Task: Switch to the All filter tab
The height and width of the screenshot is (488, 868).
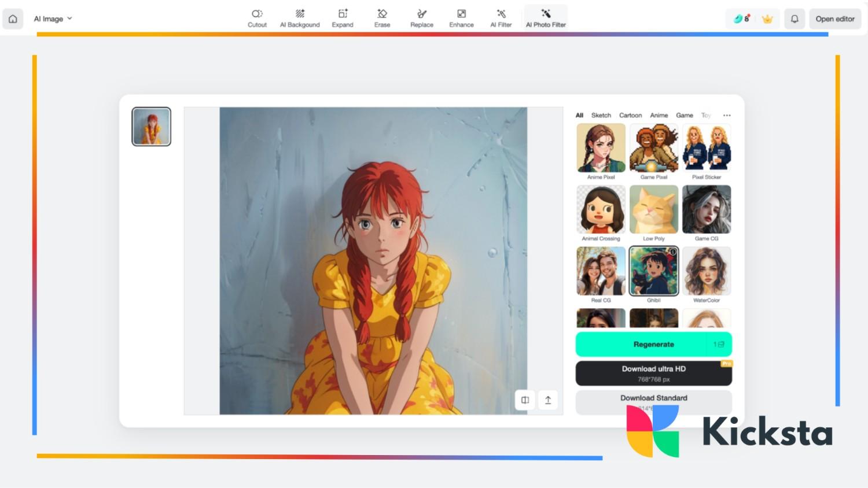Action: pos(579,115)
